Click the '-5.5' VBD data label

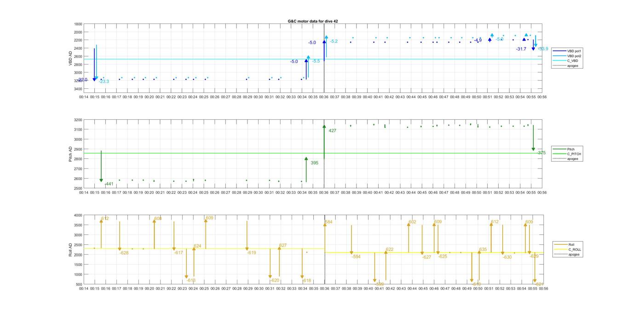316,61
